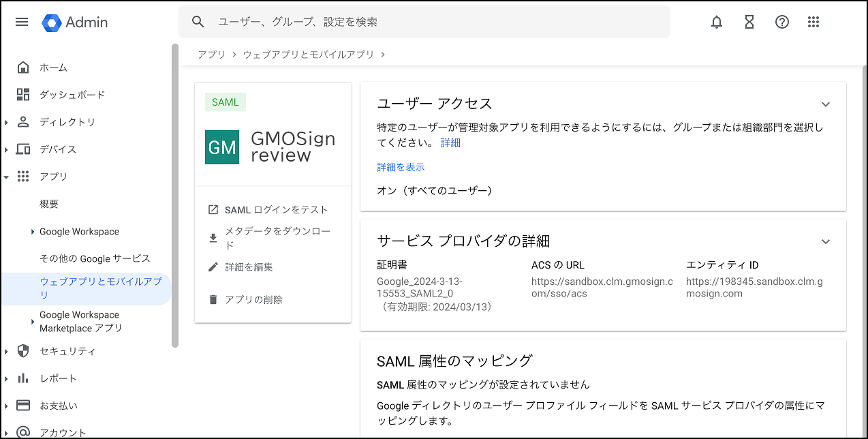Click the GM app logo thumbnail
868x439 pixels.
coord(222,147)
